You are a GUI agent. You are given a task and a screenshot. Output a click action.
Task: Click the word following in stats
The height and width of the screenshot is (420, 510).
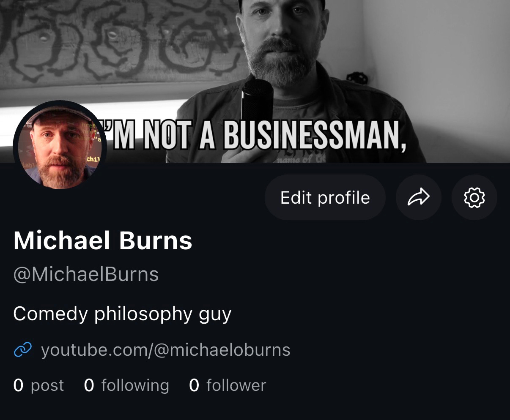click(x=135, y=385)
